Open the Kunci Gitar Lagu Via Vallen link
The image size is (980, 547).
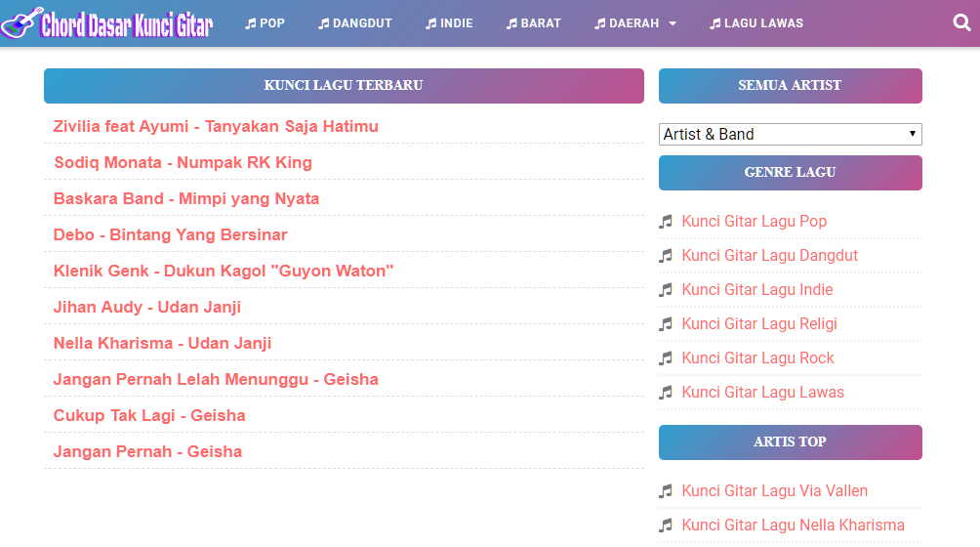tap(775, 491)
